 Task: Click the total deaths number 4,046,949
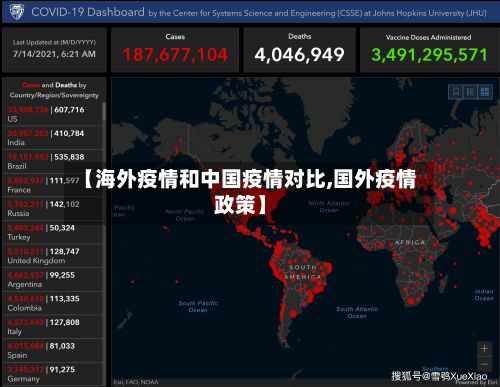tap(299, 55)
